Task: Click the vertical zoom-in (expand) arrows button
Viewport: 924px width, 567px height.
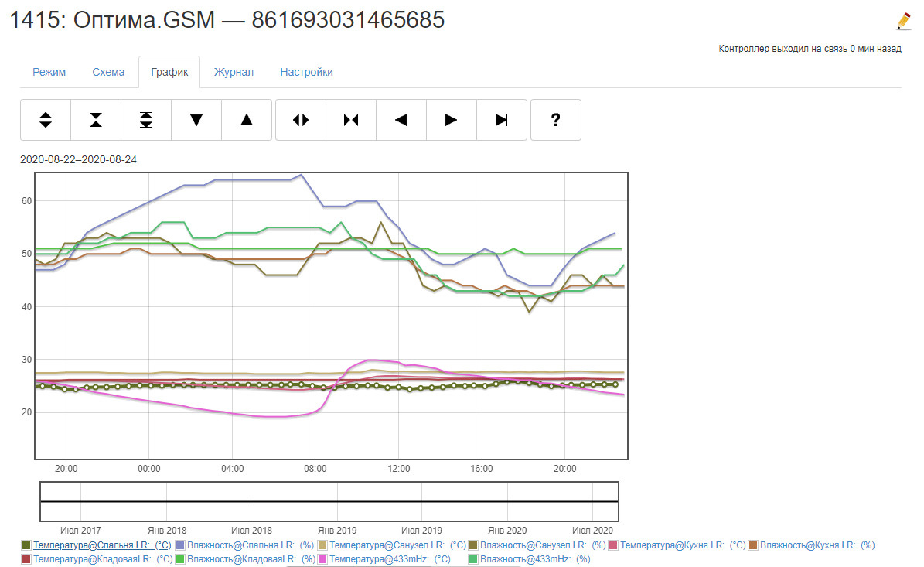Action: (46, 120)
